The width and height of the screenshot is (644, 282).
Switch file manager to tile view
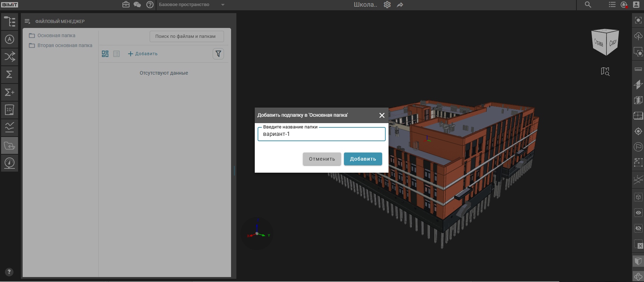pos(105,54)
